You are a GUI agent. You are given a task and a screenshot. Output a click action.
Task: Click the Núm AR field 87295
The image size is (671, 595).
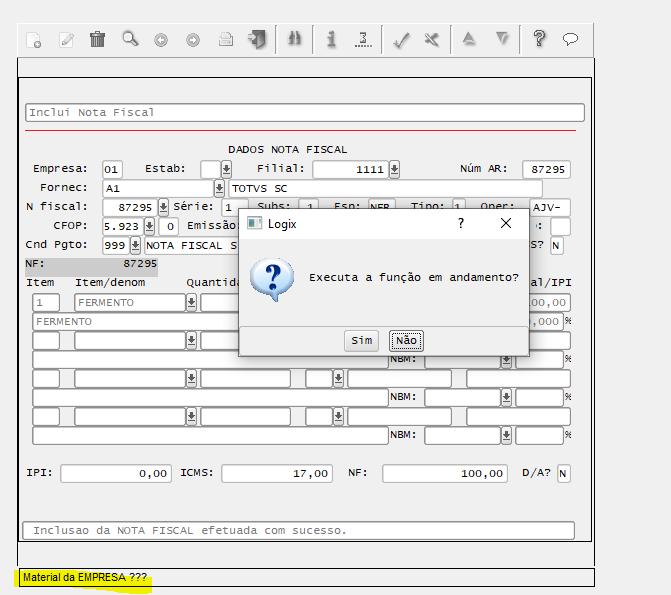546,170
